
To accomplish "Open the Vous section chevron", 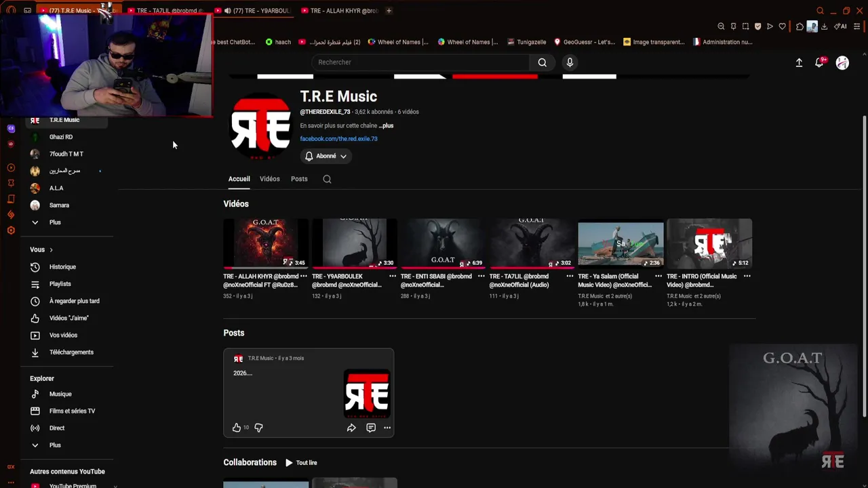I will point(51,250).
